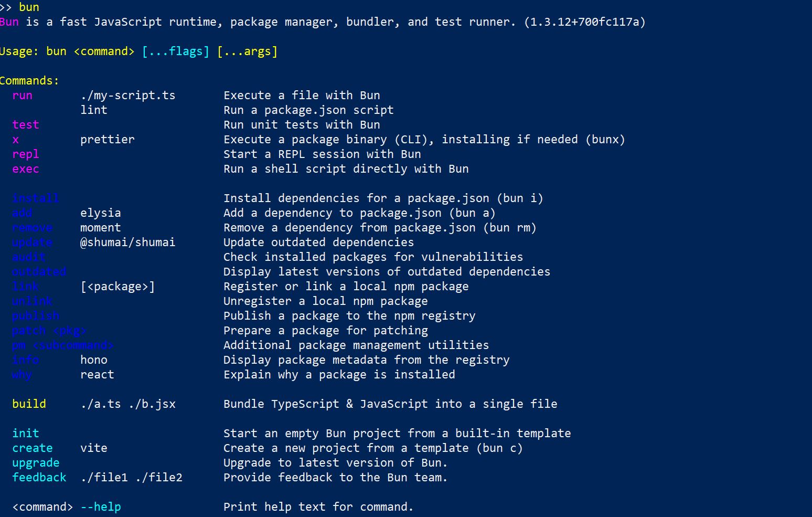This screenshot has width=812, height=517.
Task: Click the '--help' flag text
Action: pyautogui.click(x=101, y=507)
